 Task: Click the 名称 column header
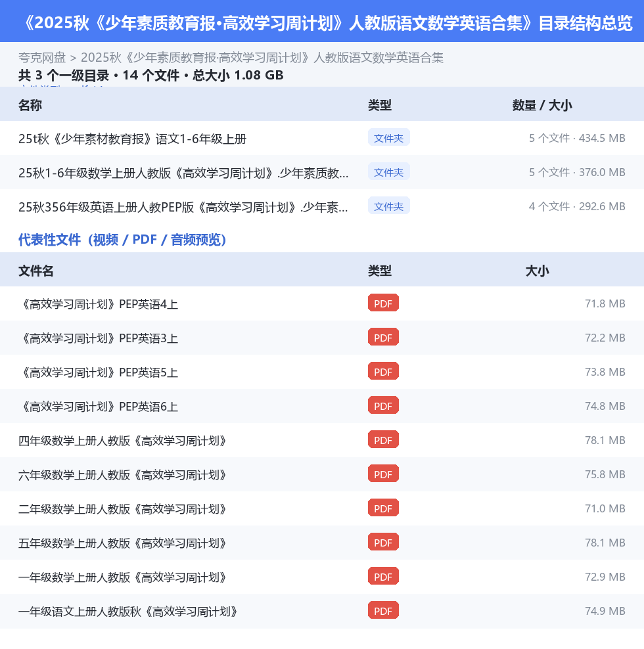coord(30,105)
